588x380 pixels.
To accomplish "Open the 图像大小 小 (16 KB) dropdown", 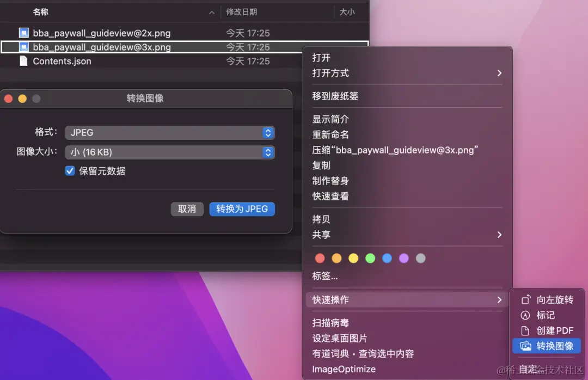I will point(170,152).
